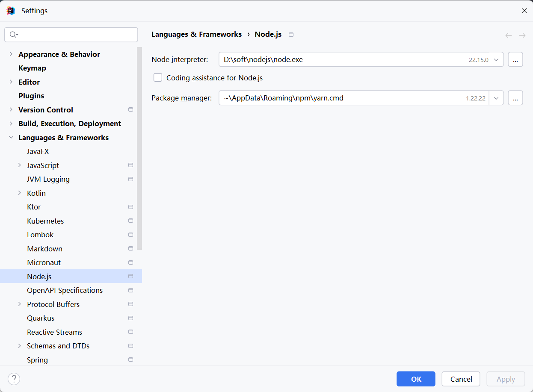
Task: Close the Settings dialog window
Action: 524,11
